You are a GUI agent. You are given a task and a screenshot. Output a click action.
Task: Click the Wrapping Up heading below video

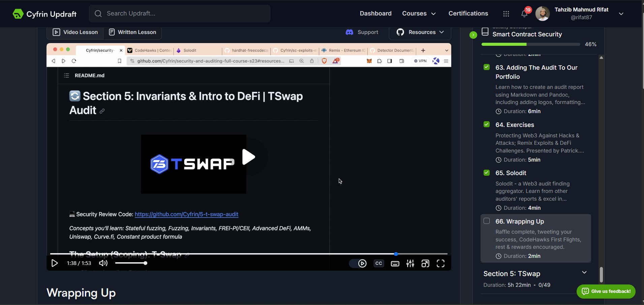[81, 293]
